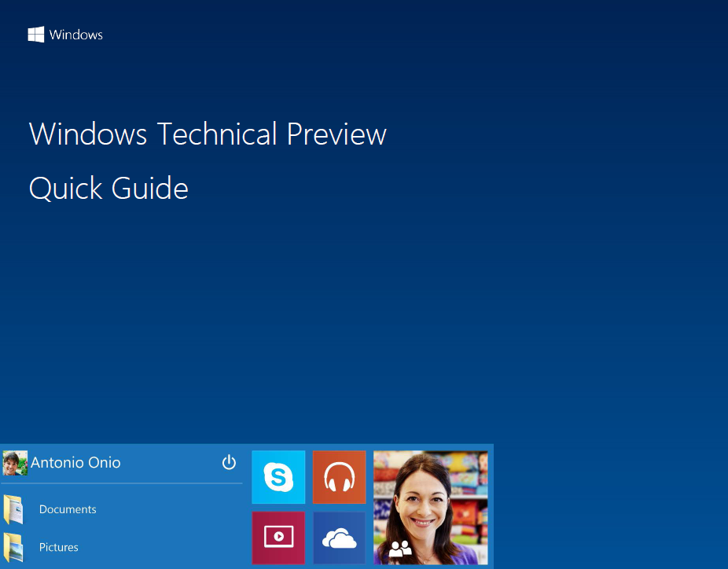Click the Antonio Onio user name
The image size is (728, 569).
click(x=75, y=463)
